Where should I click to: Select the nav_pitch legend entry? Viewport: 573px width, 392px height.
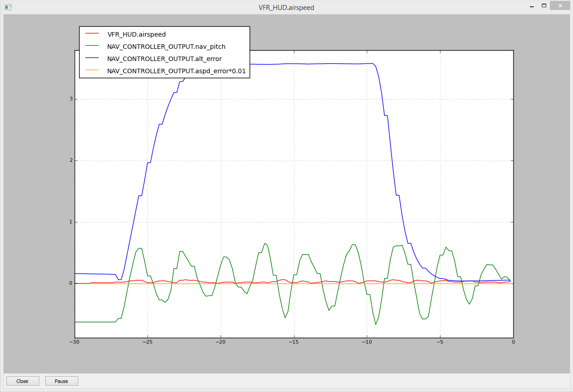tap(166, 47)
